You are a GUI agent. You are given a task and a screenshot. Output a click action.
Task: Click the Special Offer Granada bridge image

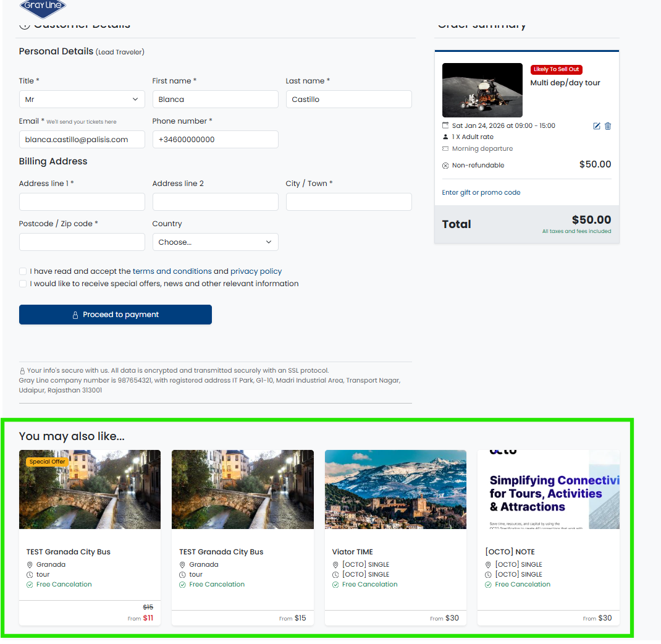(x=90, y=489)
